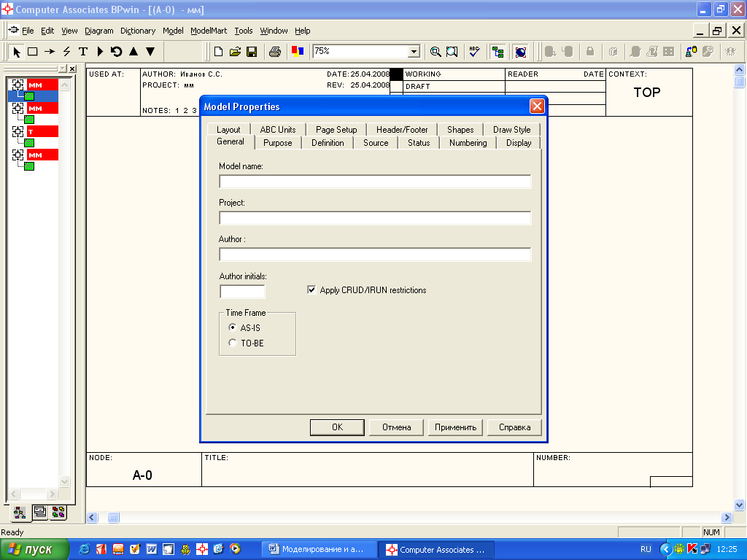Click the ModelMart globe icon
This screenshot has height=560, width=747.
(x=521, y=52)
